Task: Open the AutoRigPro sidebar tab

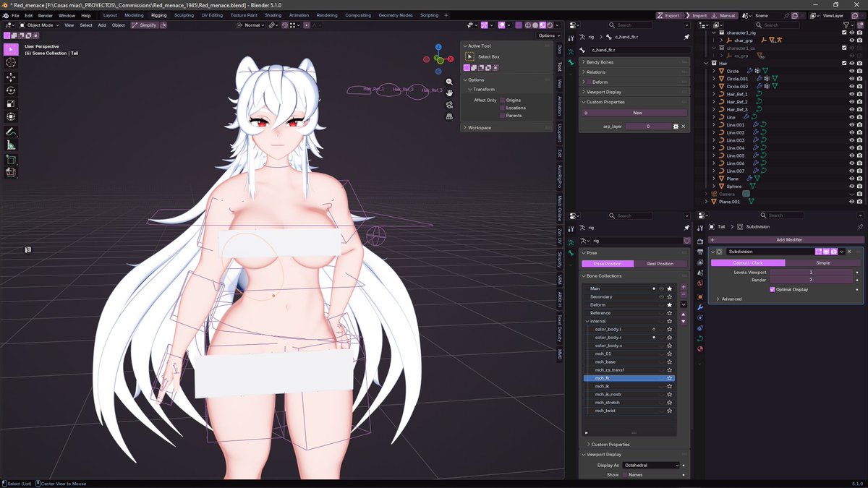Action: point(560,176)
